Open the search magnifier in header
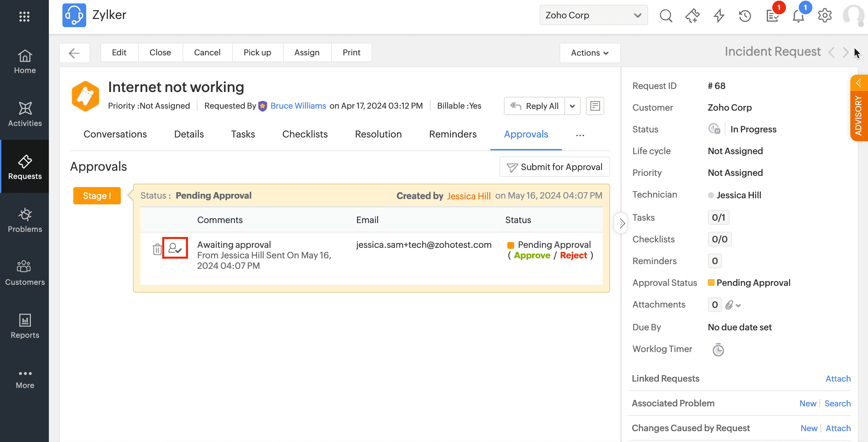This screenshot has width=868, height=442. tap(666, 16)
